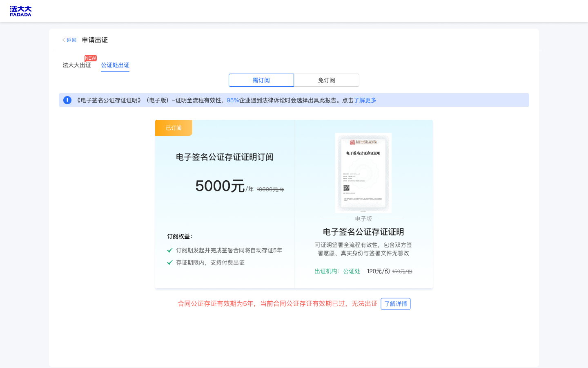588x368 pixels.
Task: Switch to the 法大大出证 tab
Action: (x=77, y=65)
